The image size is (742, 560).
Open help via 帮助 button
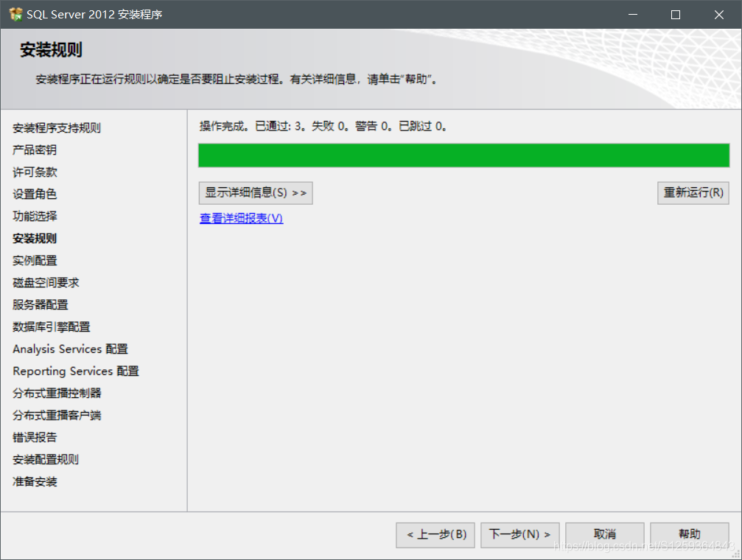(x=690, y=535)
